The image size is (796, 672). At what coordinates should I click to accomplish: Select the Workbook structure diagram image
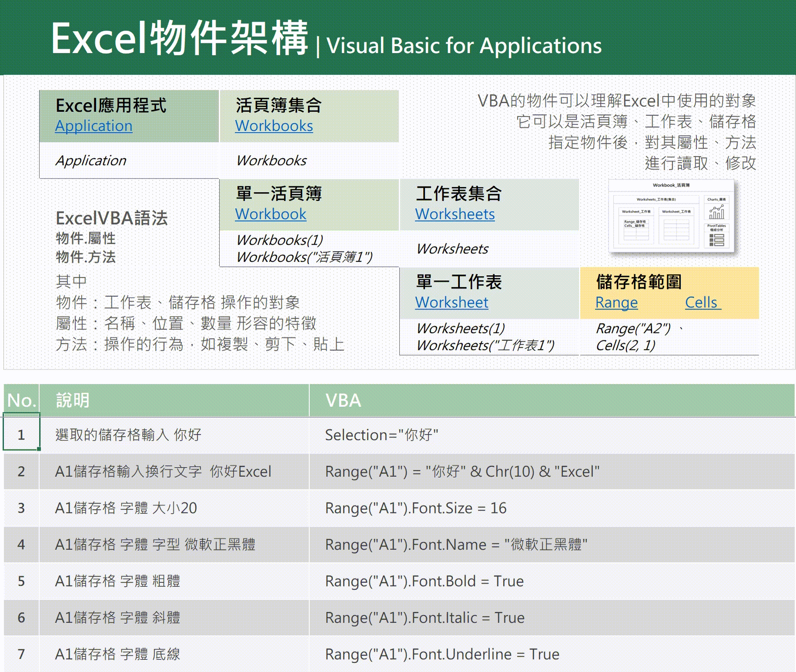pos(671,216)
